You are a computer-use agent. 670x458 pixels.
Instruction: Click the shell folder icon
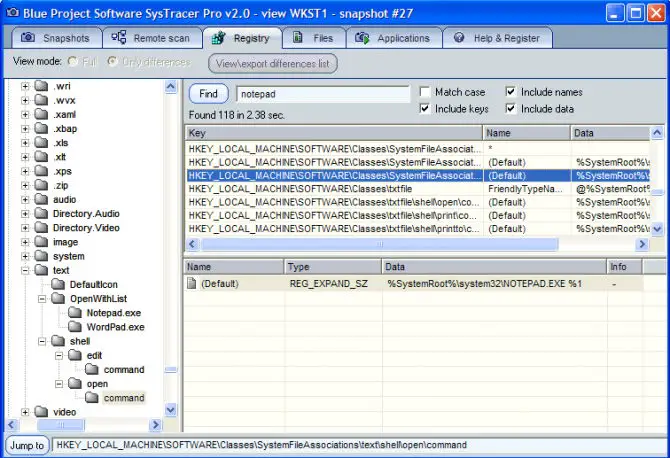58,341
